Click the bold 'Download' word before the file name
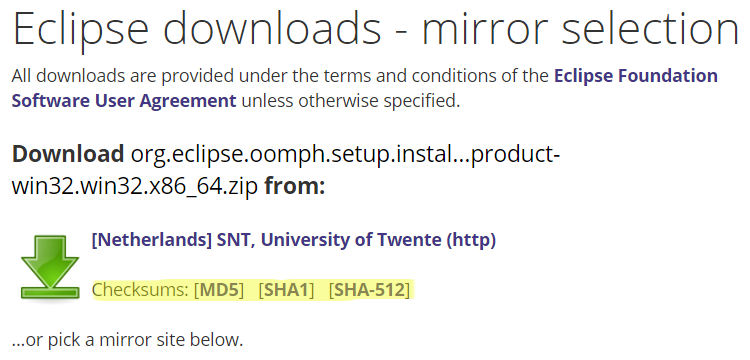The height and width of the screenshot is (360, 750). point(67,154)
